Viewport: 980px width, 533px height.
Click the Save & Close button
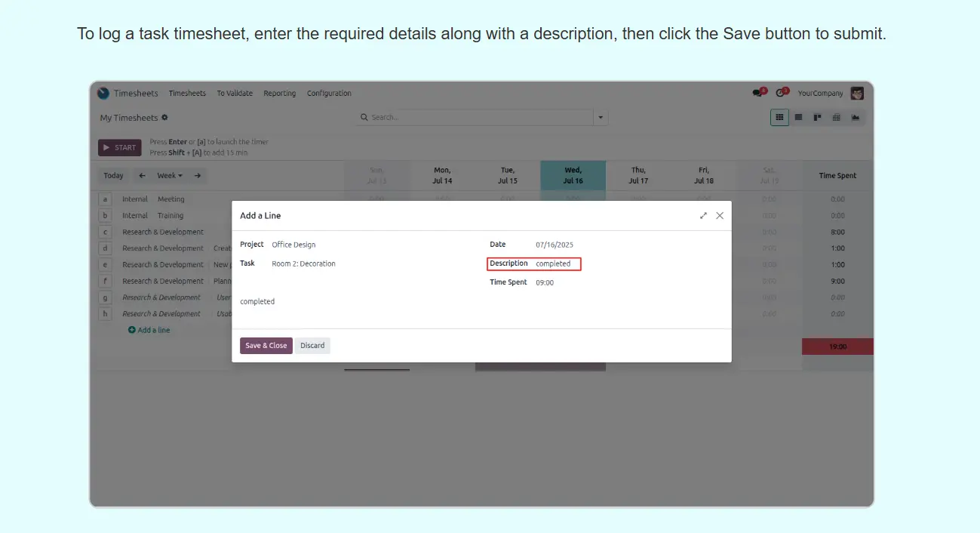click(x=266, y=346)
